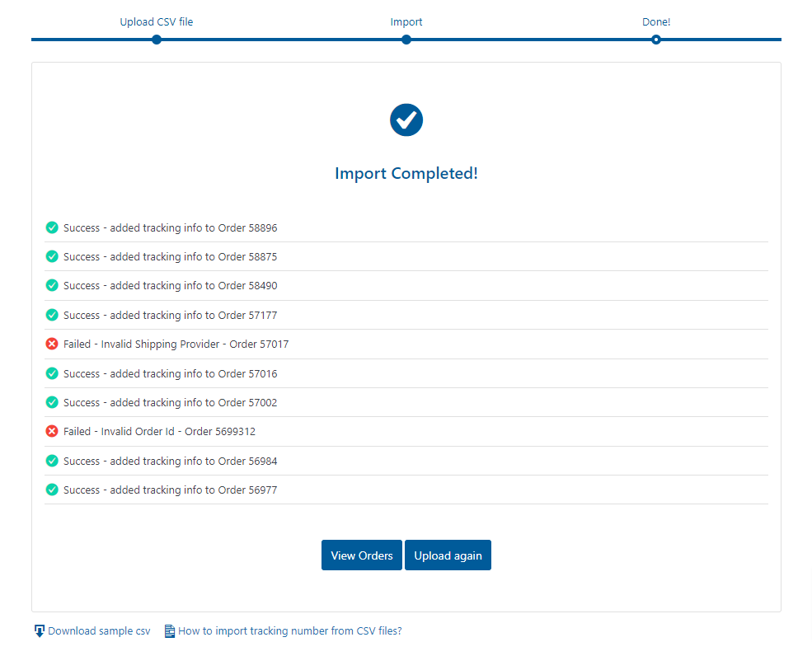This screenshot has height=656, width=812.
Task: Click the failed icon for Order 57017
Action: [x=52, y=344]
